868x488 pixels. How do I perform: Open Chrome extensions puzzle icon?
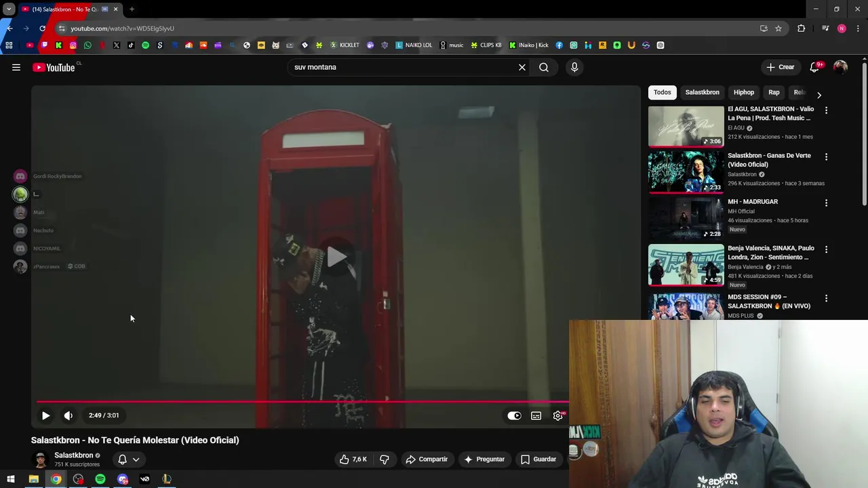click(802, 28)
